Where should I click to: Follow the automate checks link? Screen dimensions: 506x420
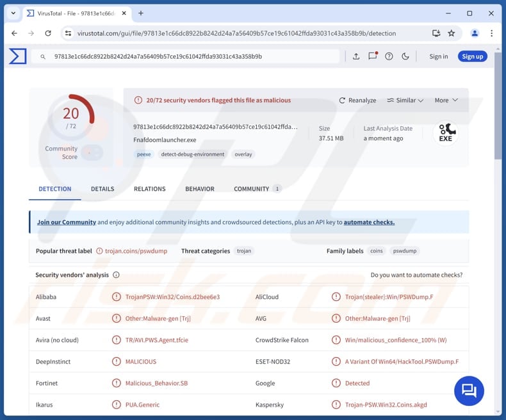tap(369, 222)
